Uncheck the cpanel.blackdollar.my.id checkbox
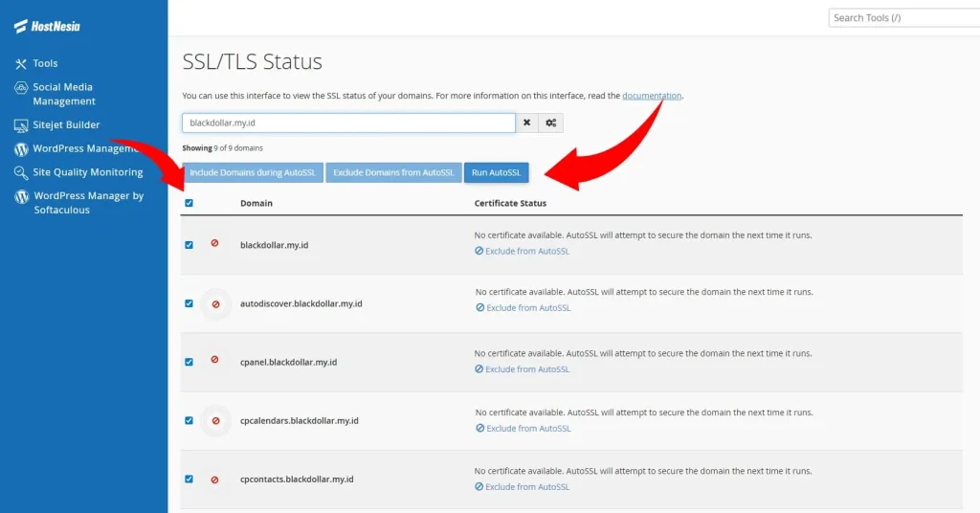The width and height of the screenshot is (980, 513). click(189, 363)
